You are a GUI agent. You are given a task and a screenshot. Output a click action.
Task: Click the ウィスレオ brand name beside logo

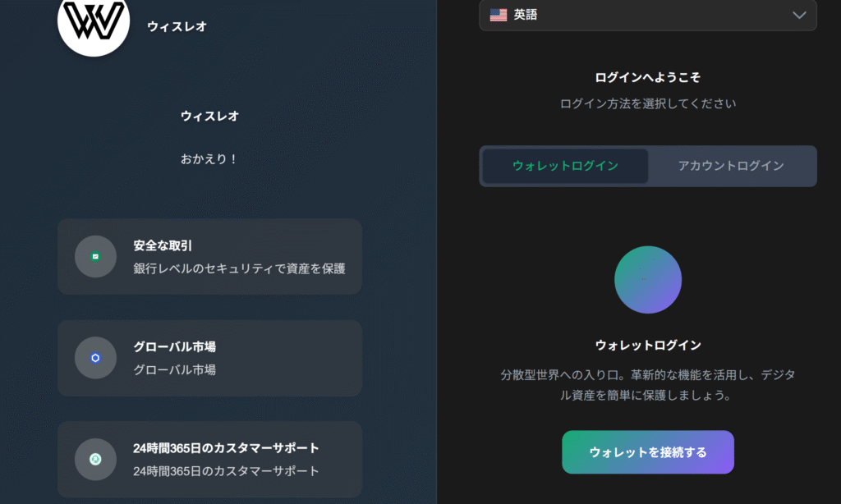177,27
